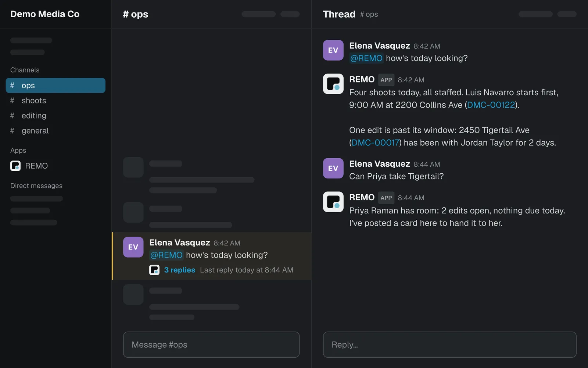Click 'Last reply today at 8:44 AM' text
The image size is (588, 368).
pyautogui.click(x=247, y=270)
